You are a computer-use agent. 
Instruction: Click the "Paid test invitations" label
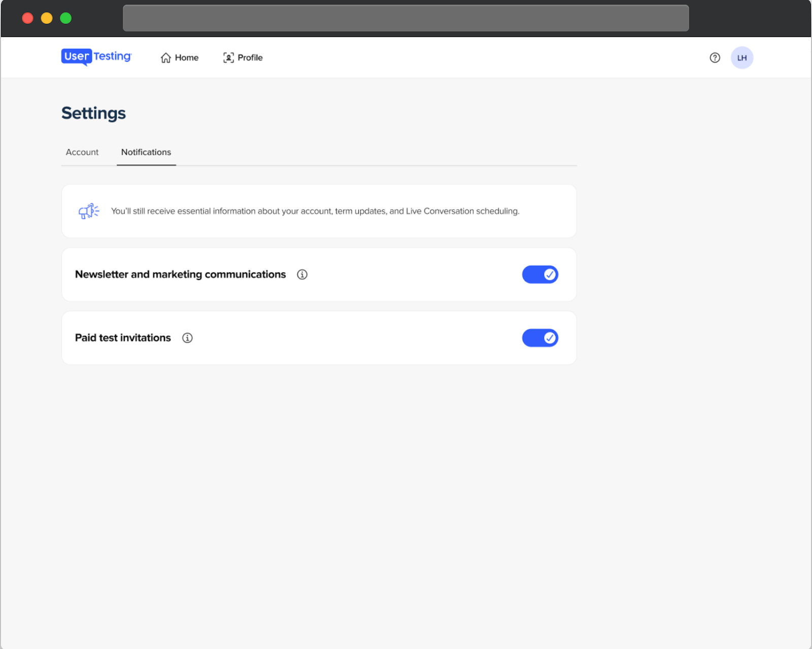(123, 338)
